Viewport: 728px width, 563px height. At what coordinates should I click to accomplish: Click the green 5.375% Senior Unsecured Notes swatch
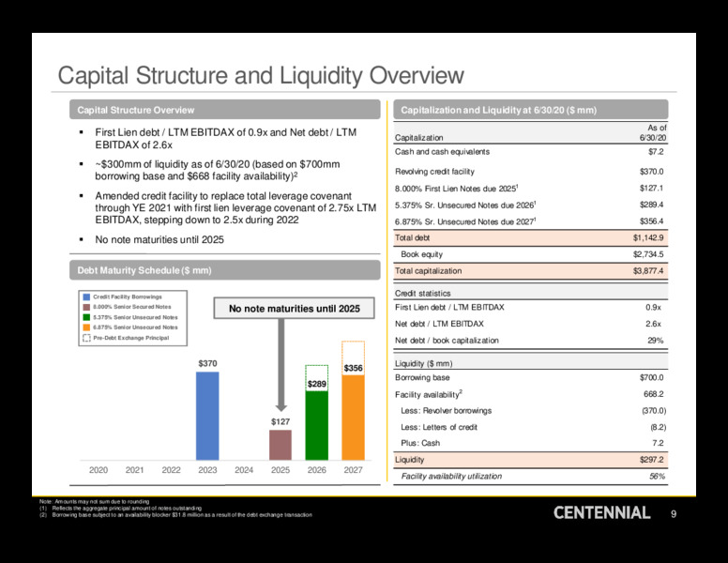click(x=86, y=317)
